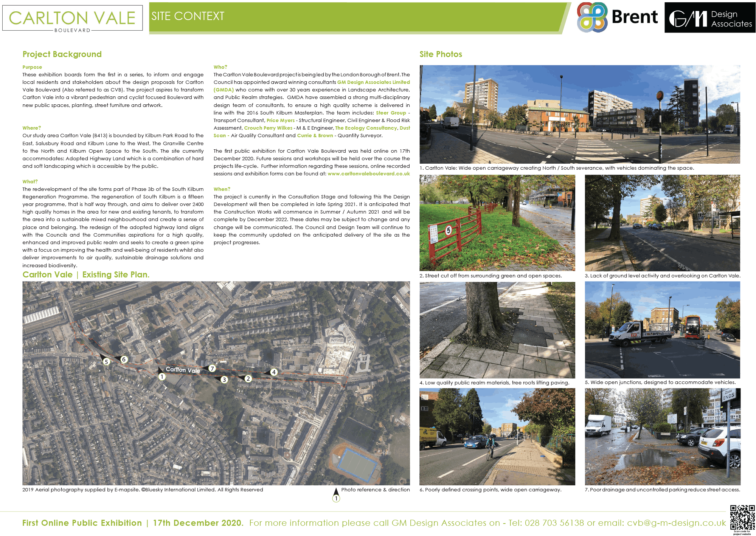This screenshot has width=756, height=536.
Task: Open the poor drainage puddle photo
Action: (662, 437)
